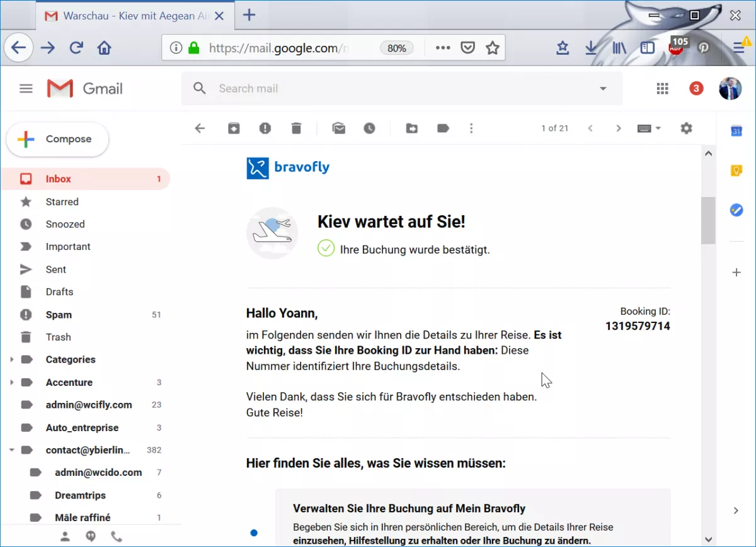Open a new browser tab
The width and height of the screenshot is (756, 547).
[x=249, y=15]
